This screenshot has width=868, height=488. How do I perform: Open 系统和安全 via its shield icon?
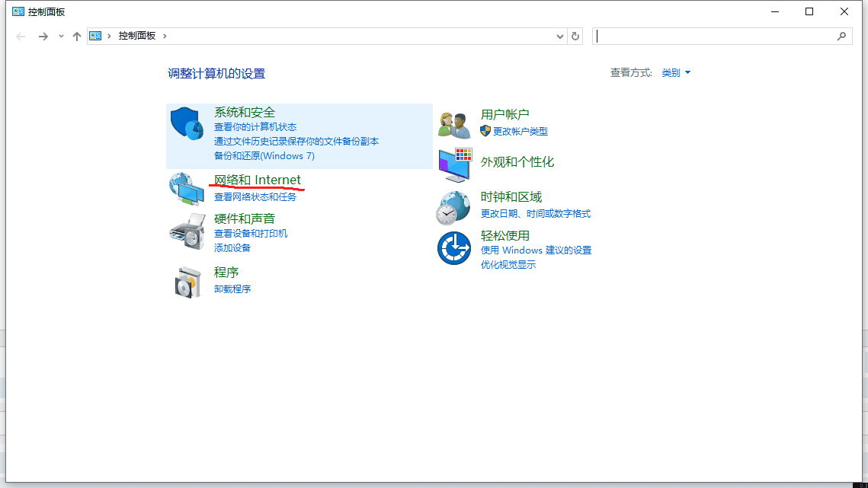point(187,122)
